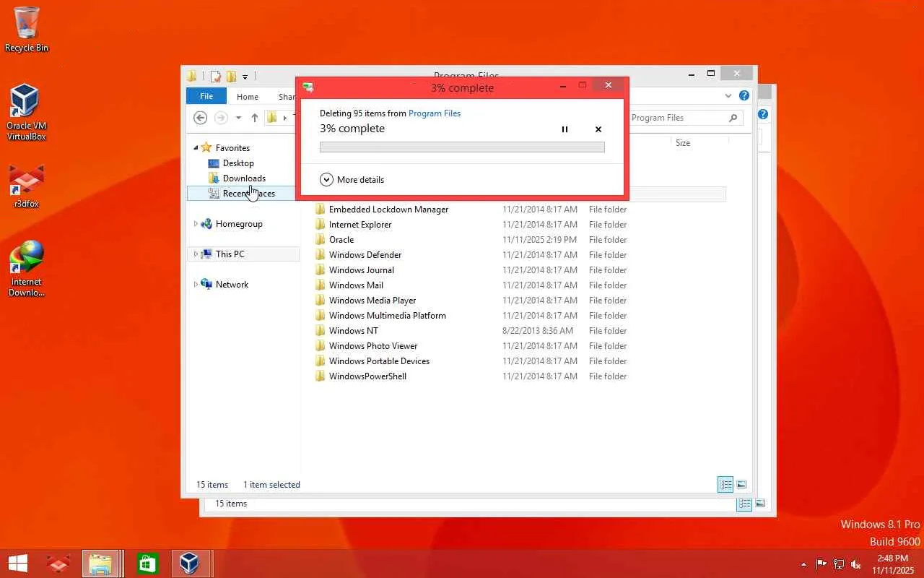Open the File tab

coord(206,96)
